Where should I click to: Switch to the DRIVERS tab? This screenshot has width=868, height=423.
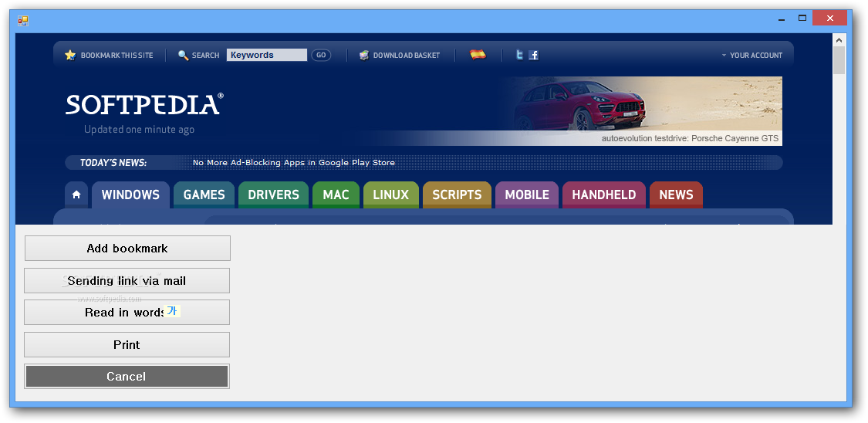click(x=273, y=195)
